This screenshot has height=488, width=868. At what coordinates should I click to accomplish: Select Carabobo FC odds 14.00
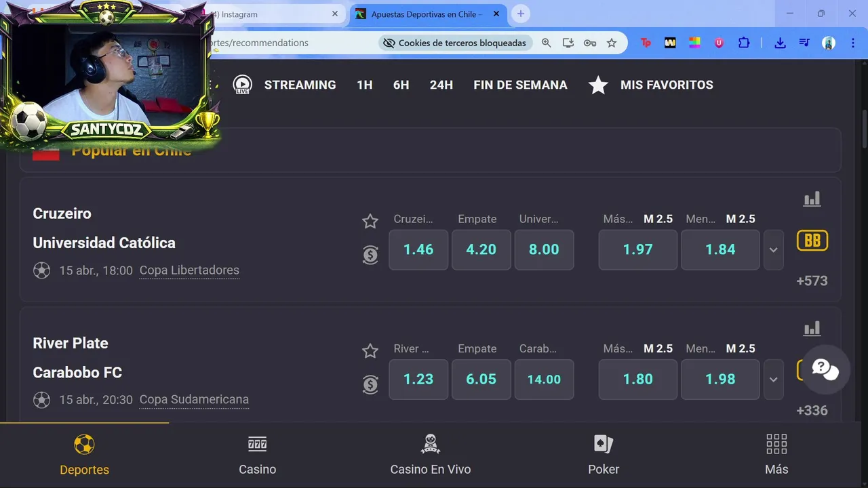[x=545, y=379]
